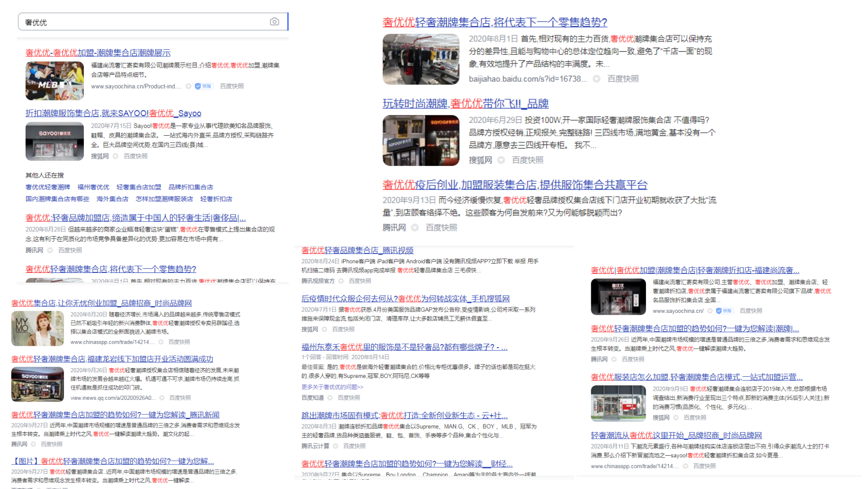Open the storefront thumbnail beside the 2020年7月15日 snippet
The height and width of the screenshot is (489, 868).
(55, 141)
